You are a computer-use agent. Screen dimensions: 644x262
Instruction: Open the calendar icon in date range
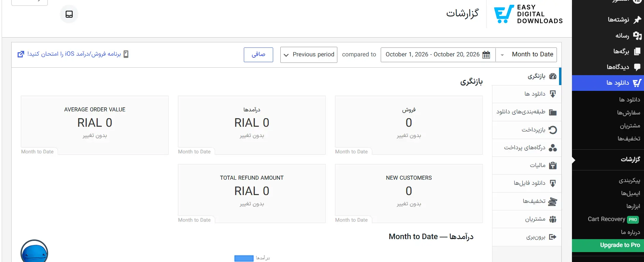[x=486, y=55]
